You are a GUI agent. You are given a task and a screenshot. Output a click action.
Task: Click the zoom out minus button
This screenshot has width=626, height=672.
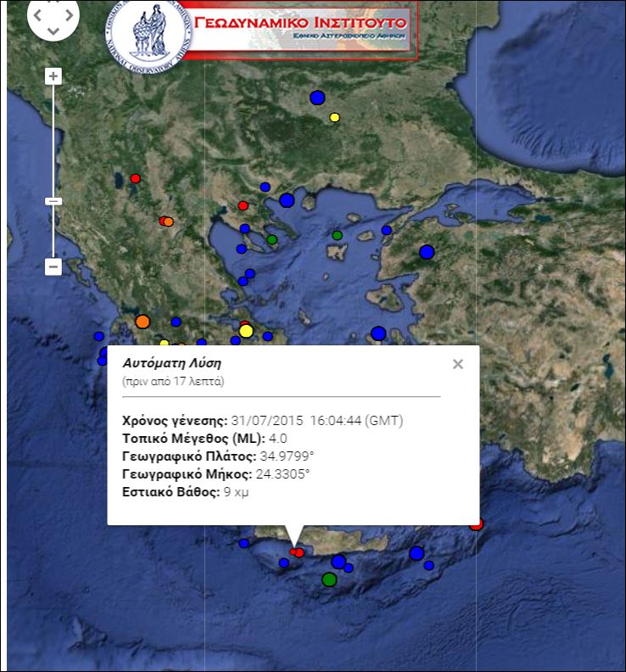53,266
